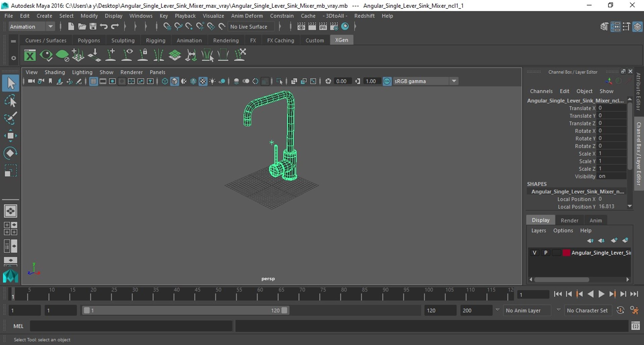Click the shelf settings gear icon
Screen dimensions: 644x345
pos(13,58)
